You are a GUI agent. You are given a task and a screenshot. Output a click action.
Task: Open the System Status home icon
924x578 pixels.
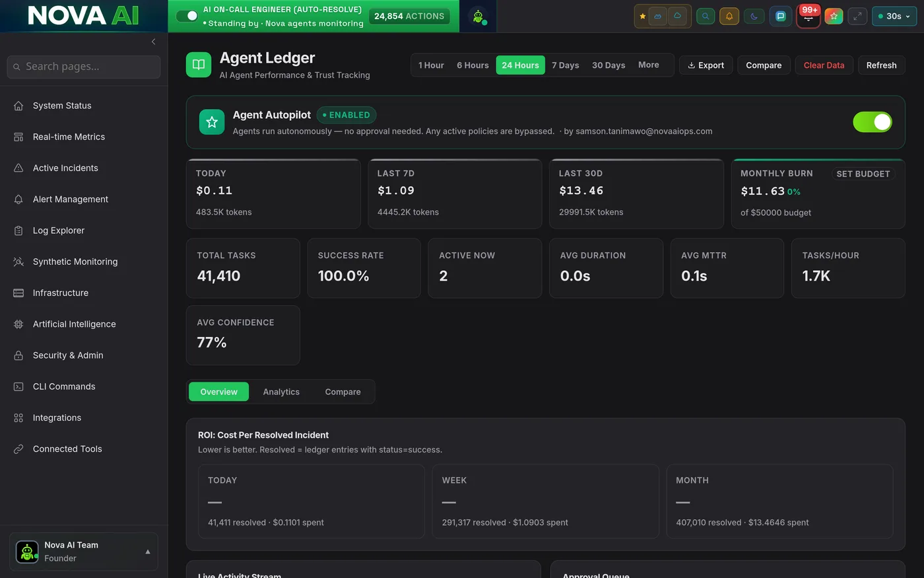(18, 106)
